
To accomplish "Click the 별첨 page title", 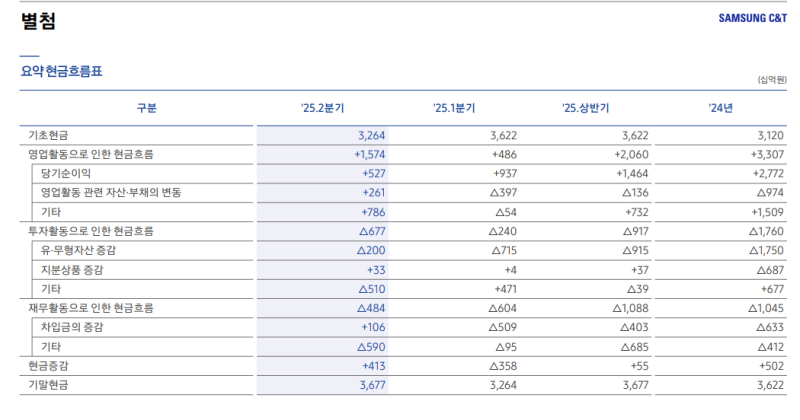I will pyautogui.click(x=38, y=21).
